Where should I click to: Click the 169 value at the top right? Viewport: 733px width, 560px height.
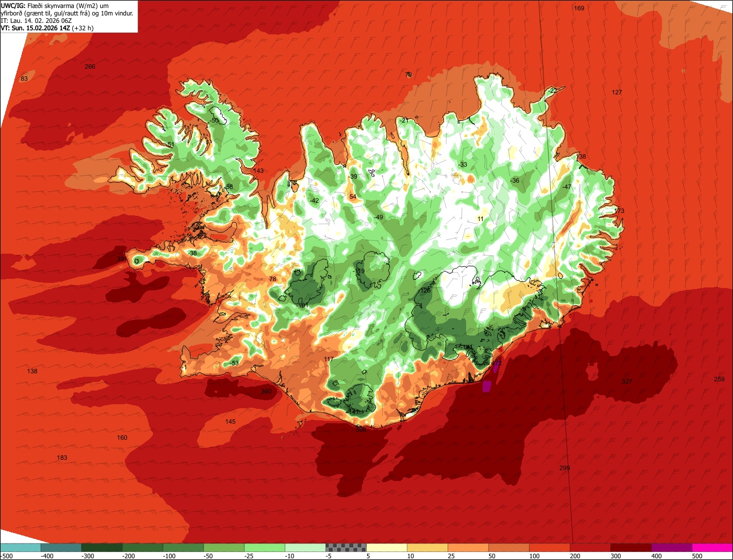(580, 8)
